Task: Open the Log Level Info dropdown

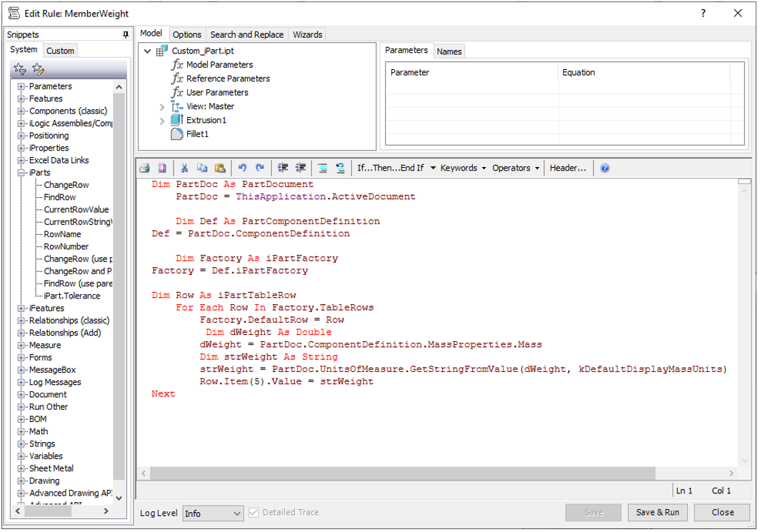Action: [x=213, y=513]
